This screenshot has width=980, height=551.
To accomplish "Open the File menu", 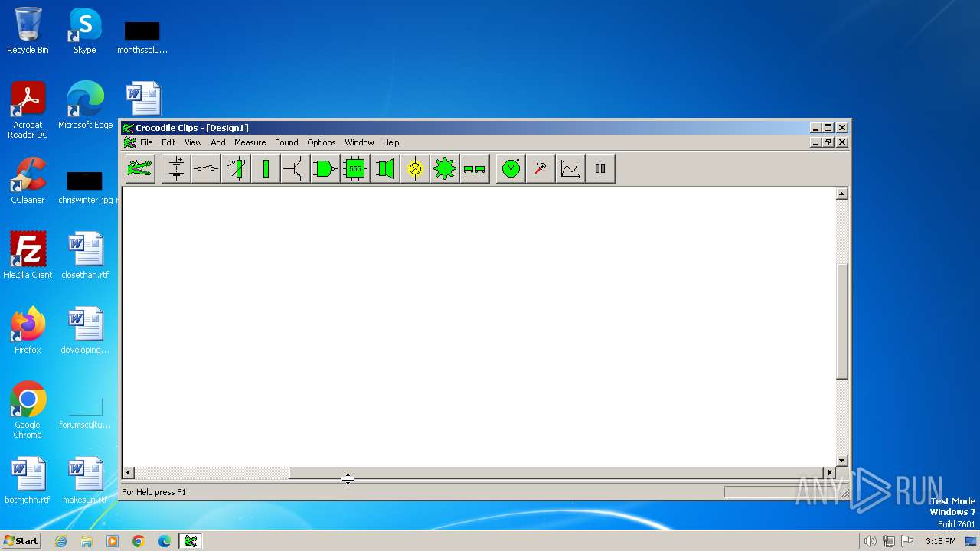I will click(x=146, y=142).
